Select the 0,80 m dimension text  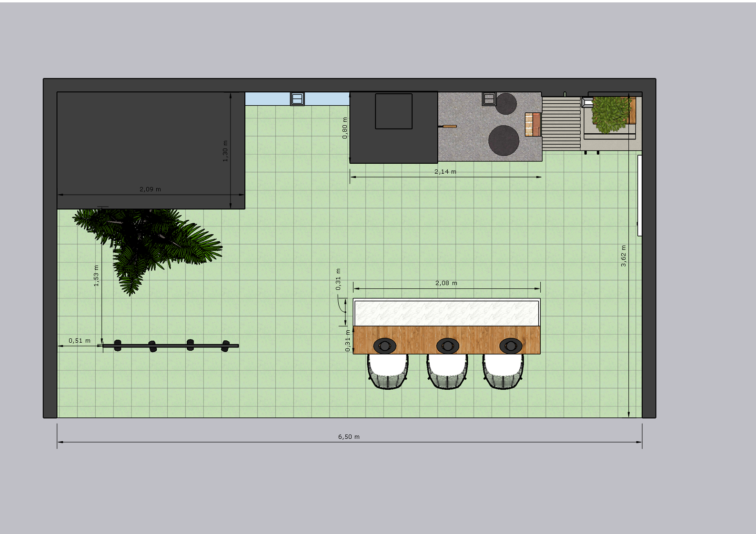click(345, 128)
